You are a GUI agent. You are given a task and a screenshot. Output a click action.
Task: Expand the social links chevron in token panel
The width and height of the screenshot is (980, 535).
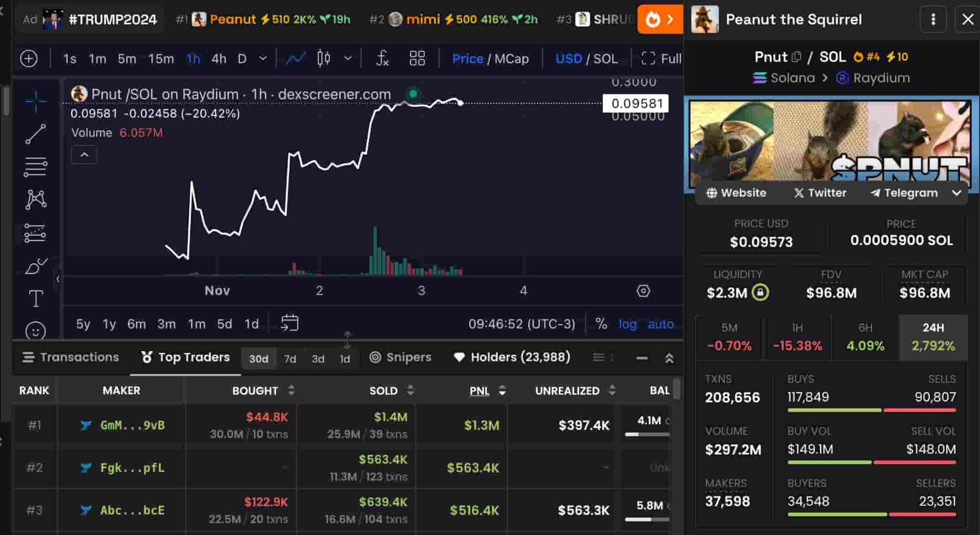click(957, 193)
